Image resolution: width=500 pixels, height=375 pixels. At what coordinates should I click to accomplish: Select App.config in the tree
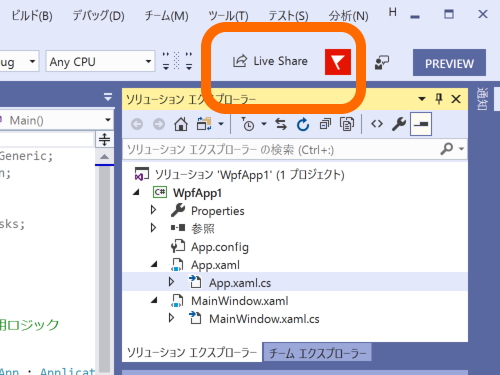pyautogui.click(x=220, y=247)
